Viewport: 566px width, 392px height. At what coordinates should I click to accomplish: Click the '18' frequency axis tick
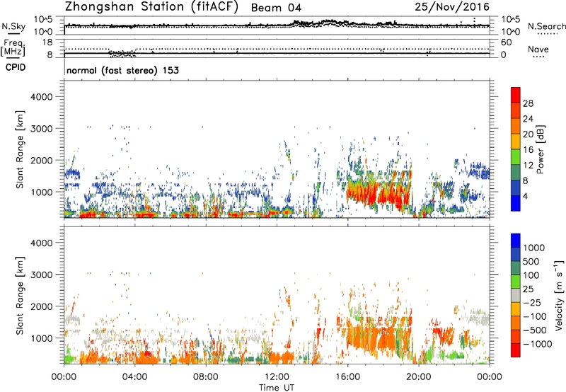click(47, 42)
